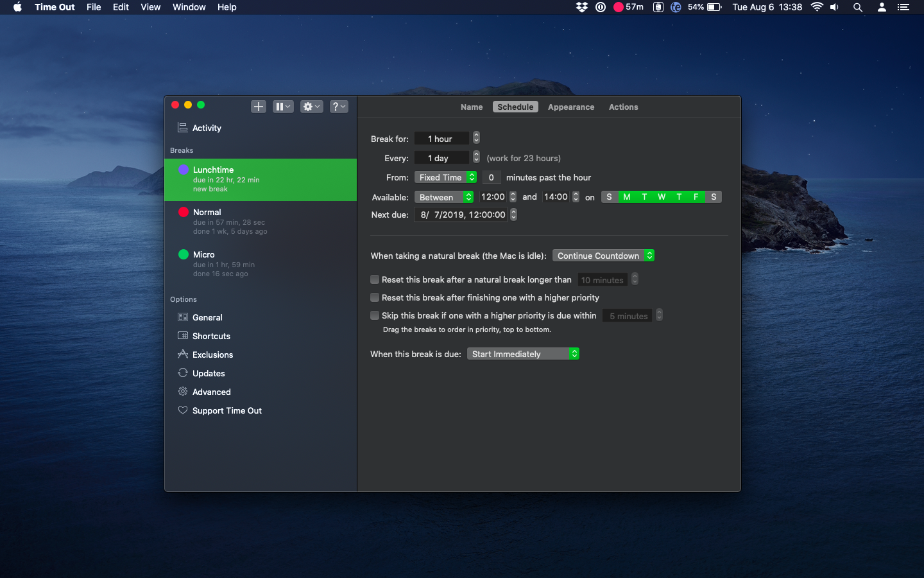Click the minutes past the hour field
This screenshot has width=924, height=578.
pos(491,177)
